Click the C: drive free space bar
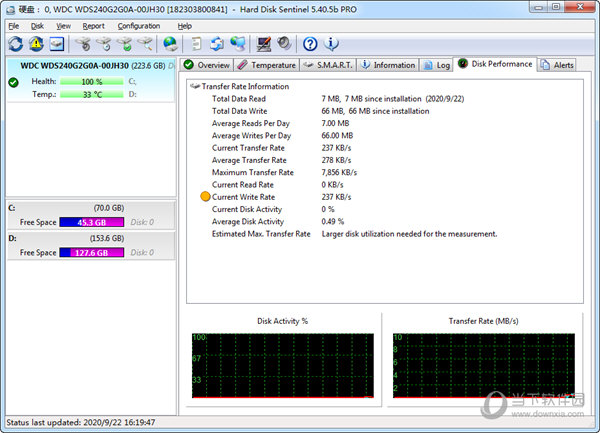 (x=92, y=222)
